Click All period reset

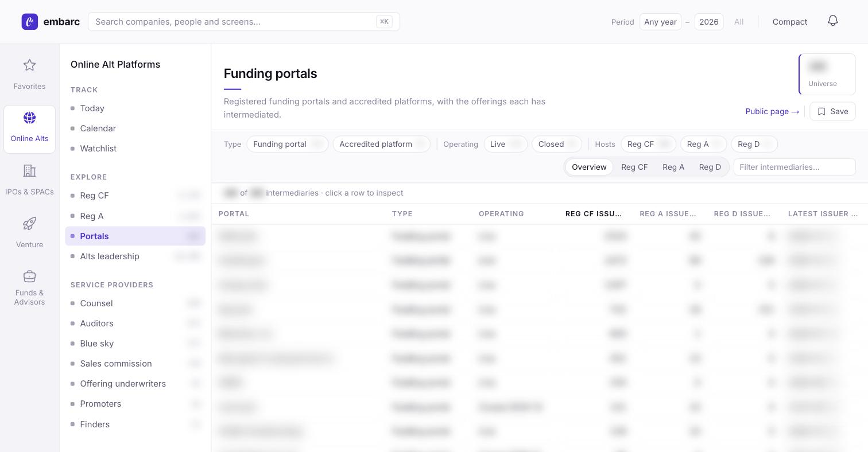click(739, 22)
